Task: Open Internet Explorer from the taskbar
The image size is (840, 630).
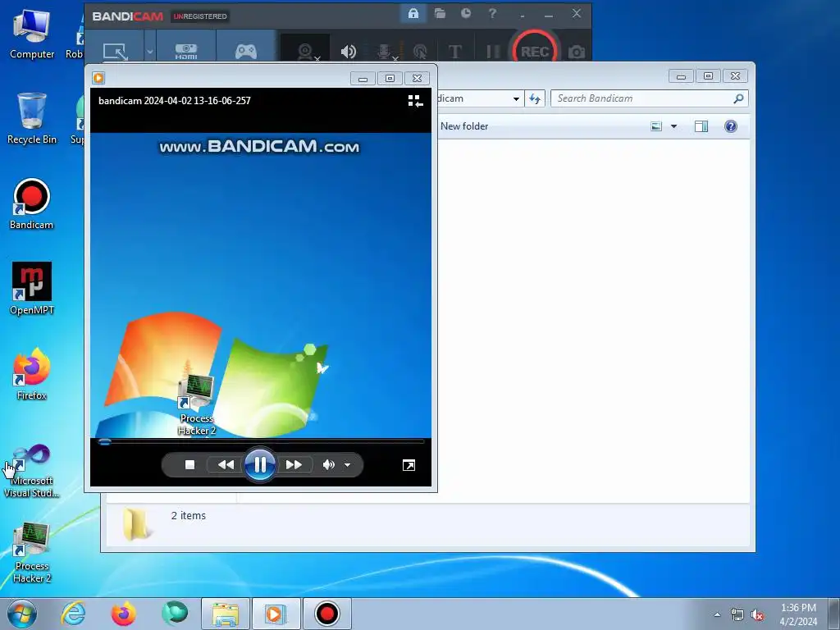Action: click(x=73, y=614)
